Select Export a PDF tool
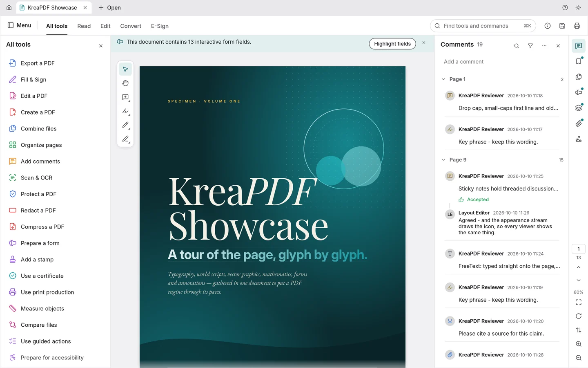The height and width of the screenshot is (368, 588). tap(55, 63)
